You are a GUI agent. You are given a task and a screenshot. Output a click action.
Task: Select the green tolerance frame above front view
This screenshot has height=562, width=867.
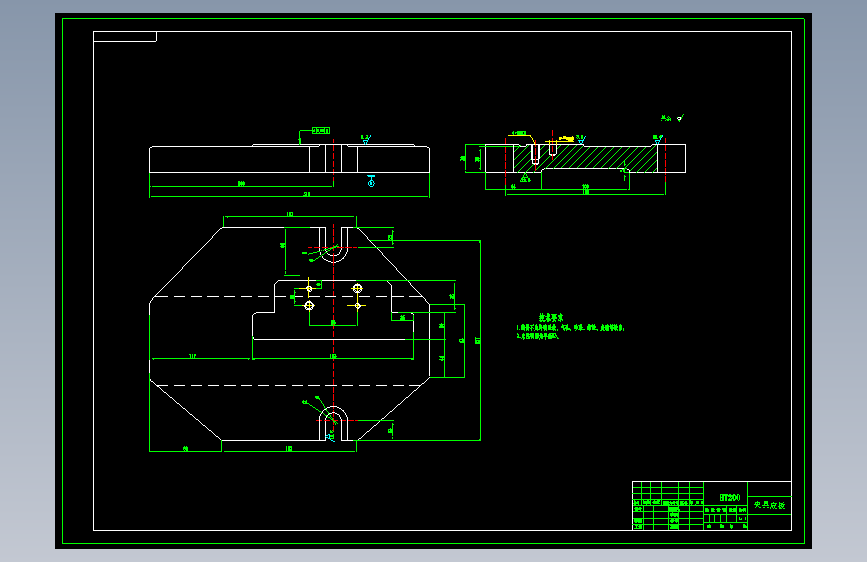click(x=321, y=131)
